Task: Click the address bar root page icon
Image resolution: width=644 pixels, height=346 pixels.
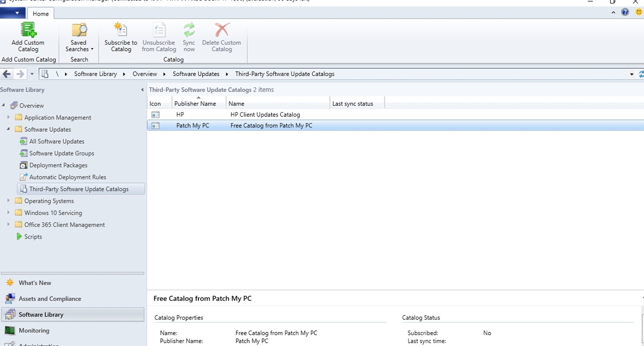Action: tap(45, 74)
